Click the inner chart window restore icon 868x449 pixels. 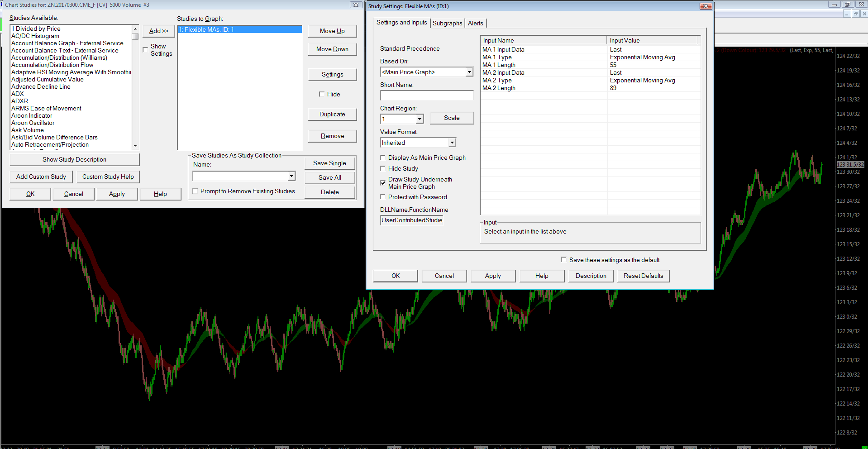coord(855,14)
